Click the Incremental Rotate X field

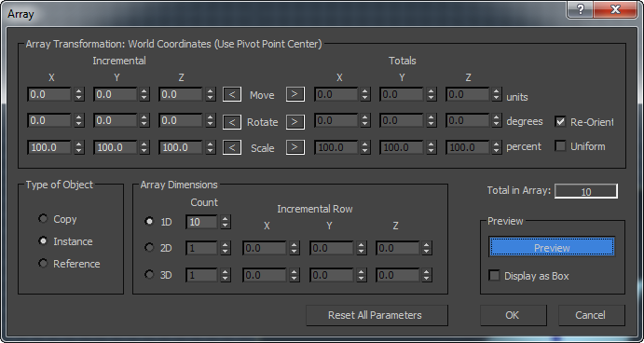point(49,121)
